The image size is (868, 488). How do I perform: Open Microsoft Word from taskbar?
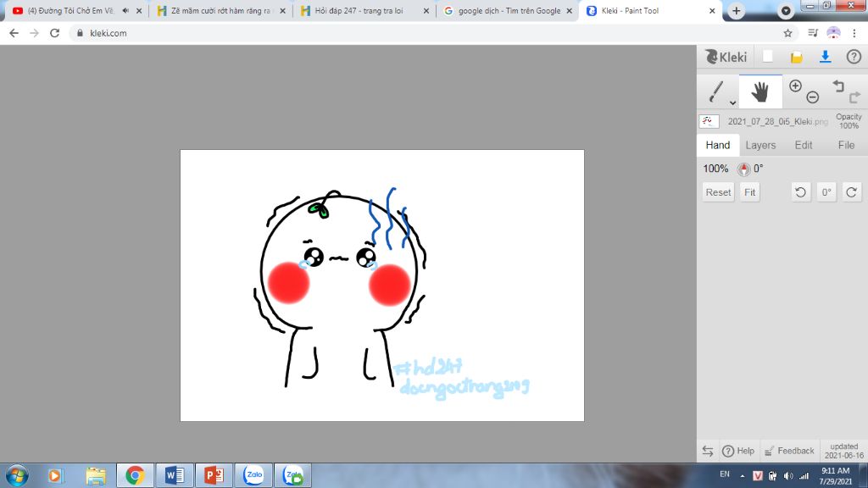click(175, 475)
